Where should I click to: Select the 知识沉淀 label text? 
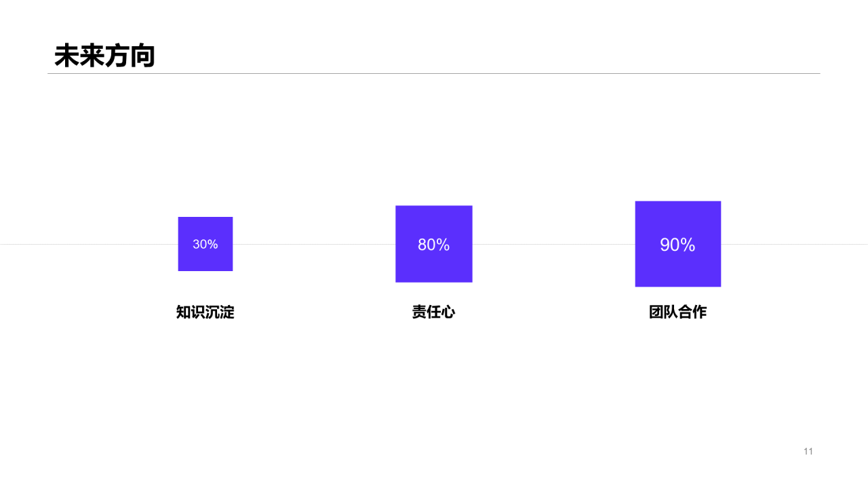[x=205, y=312]
